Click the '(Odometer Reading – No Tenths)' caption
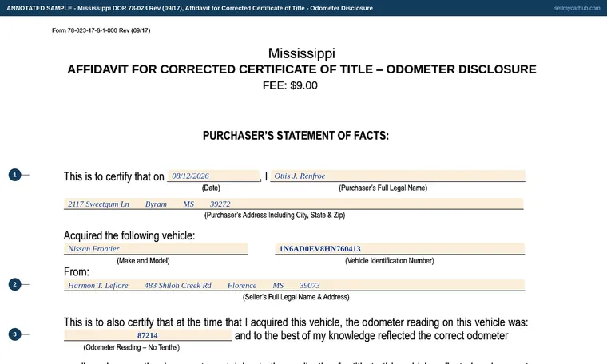 click(132, 347)
